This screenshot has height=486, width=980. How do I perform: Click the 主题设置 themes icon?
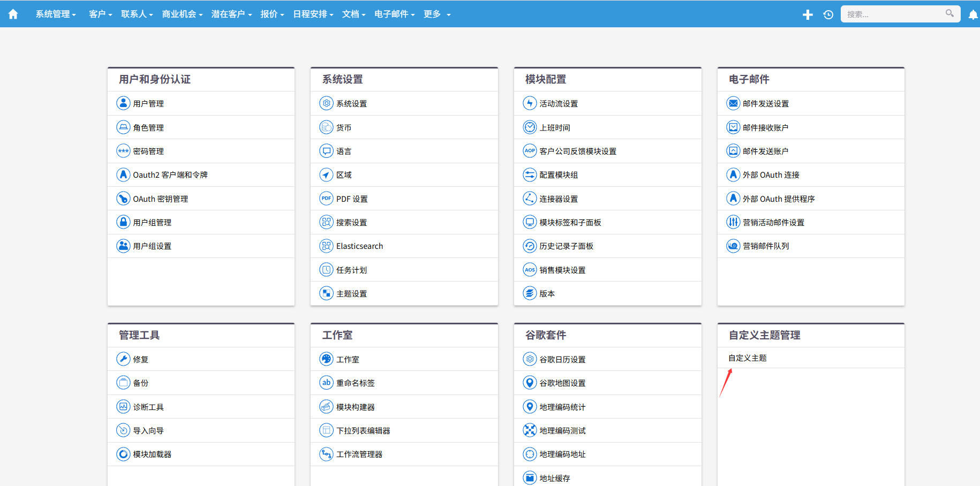pos(326,293)
